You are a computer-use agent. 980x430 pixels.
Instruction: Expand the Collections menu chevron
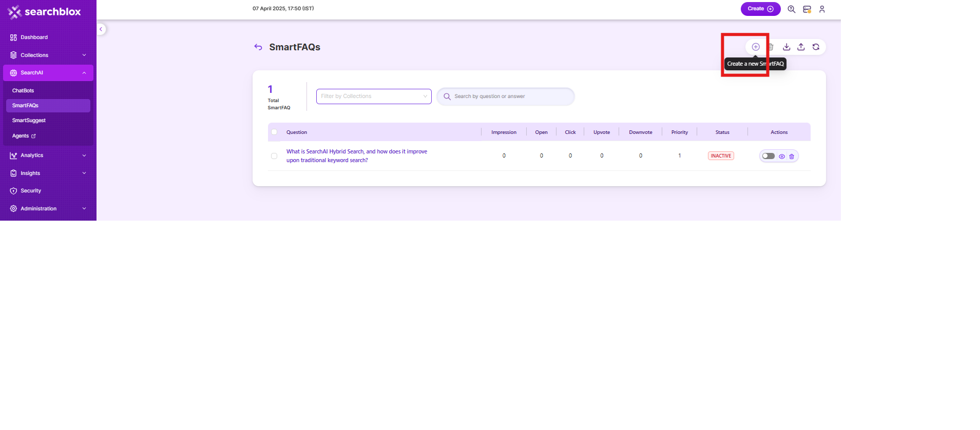[84, 55]
